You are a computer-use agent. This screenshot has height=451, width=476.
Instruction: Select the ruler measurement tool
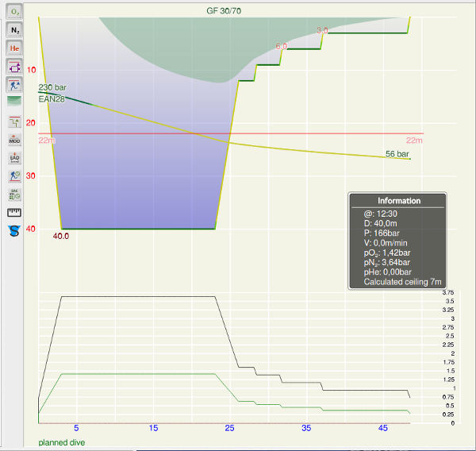coord(14,213)
